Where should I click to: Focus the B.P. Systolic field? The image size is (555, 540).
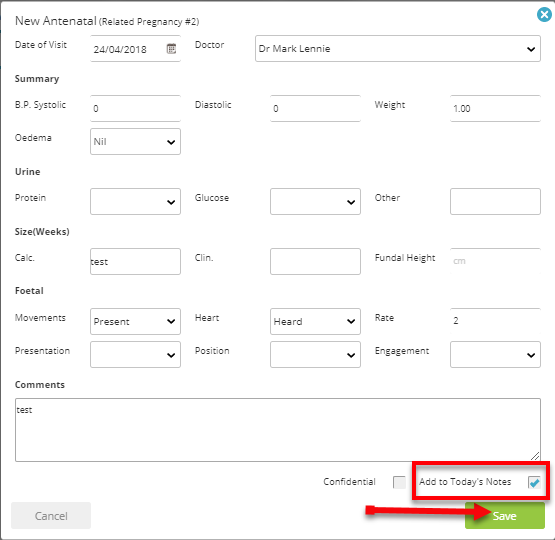(135, 108)
